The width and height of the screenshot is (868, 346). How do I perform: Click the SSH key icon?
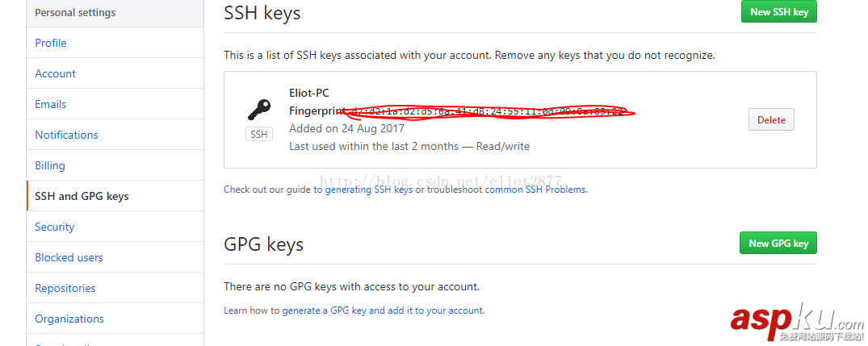coord(259,110)
